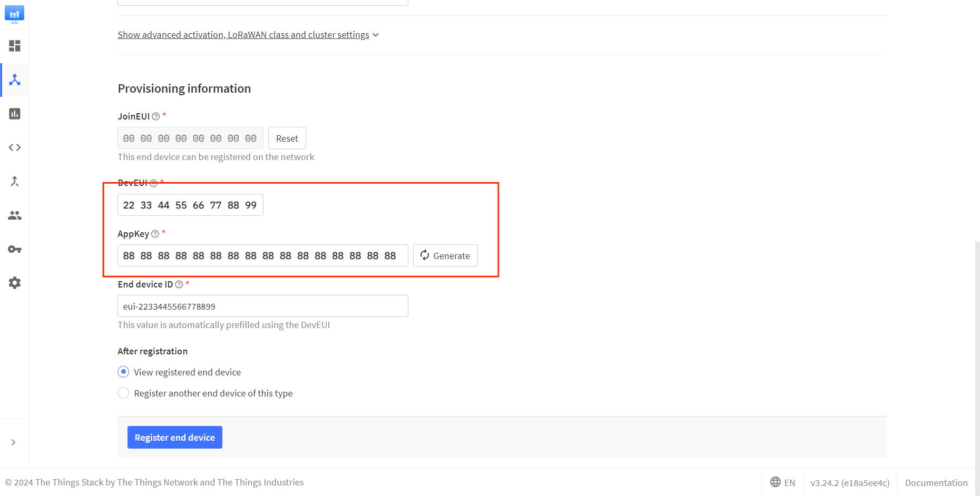
Task: Open the EN language selector
Action: pyautogui.click(x=782, y=482)
